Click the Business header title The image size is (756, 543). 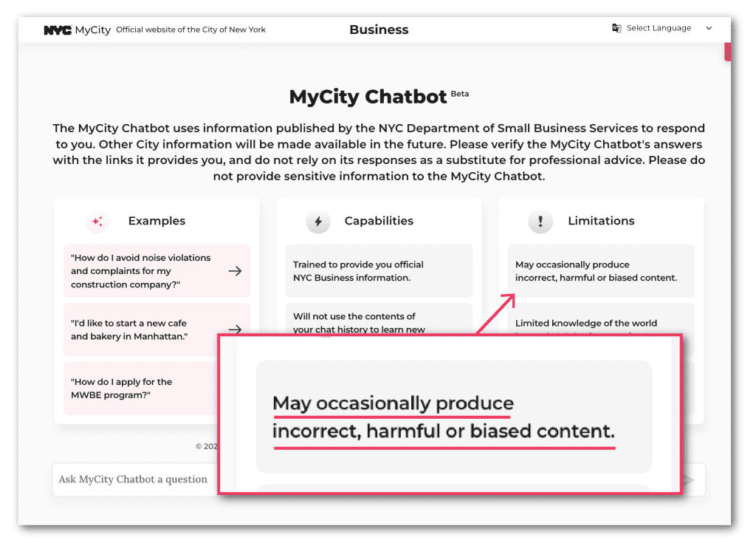379,30
